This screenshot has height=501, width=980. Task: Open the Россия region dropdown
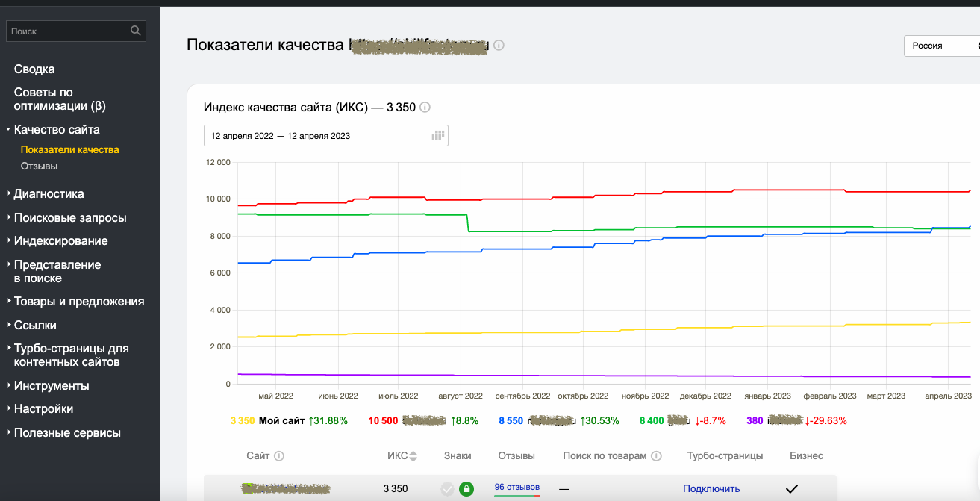(x=942, y=46)
